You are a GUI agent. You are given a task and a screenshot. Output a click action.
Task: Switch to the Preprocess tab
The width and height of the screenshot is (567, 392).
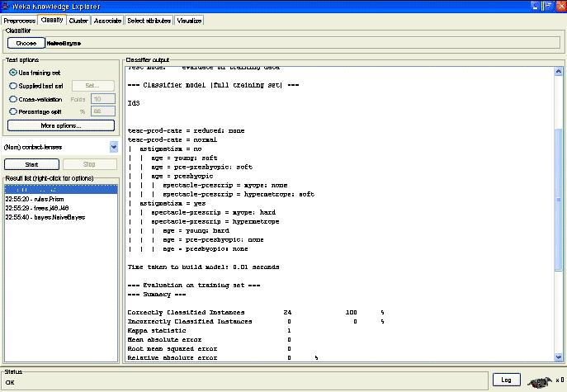(x=19, y=21)
